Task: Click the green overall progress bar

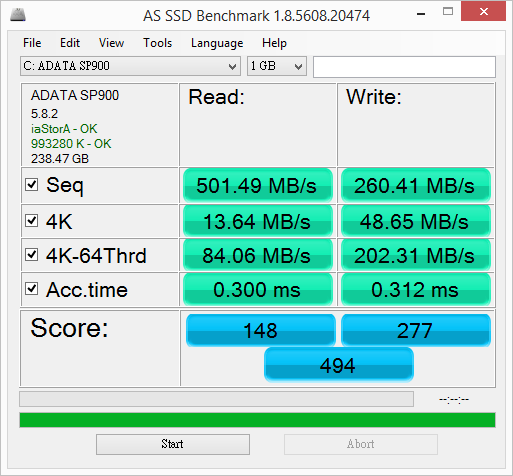Action: click(257, 420)
